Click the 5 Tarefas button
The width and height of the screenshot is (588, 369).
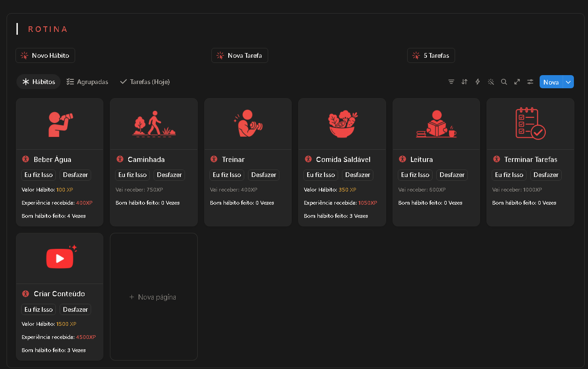[x=431, y=55]
